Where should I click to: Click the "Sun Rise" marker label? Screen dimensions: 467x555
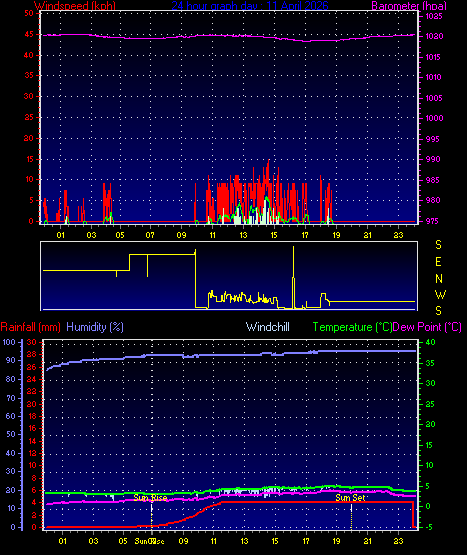tap(150, 498)
